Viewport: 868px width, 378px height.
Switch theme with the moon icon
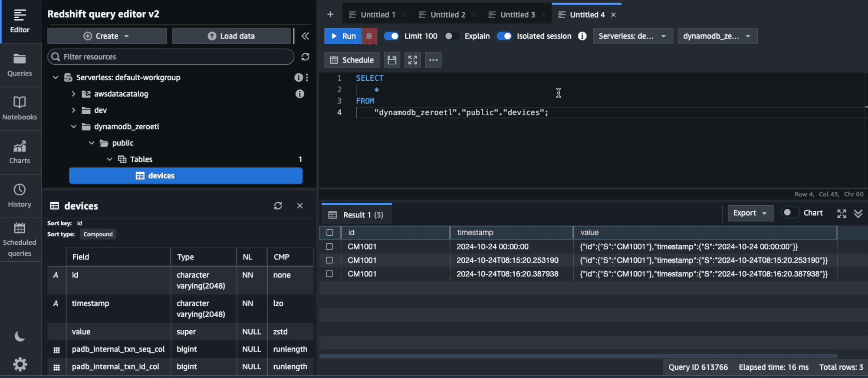[x=20, y=336]
